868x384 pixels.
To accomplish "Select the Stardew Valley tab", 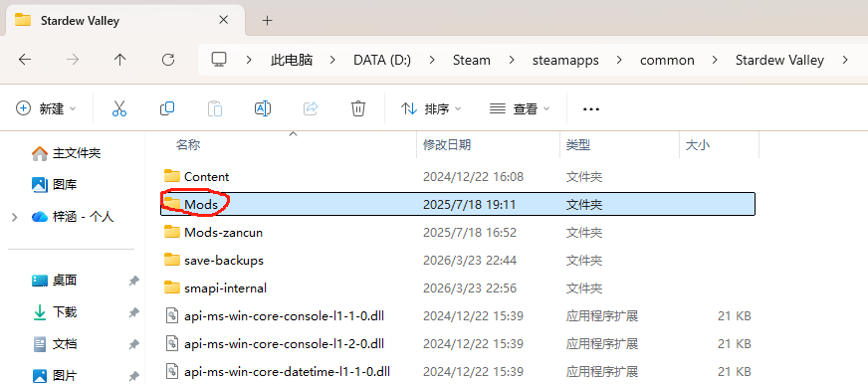I will point(125,21).
